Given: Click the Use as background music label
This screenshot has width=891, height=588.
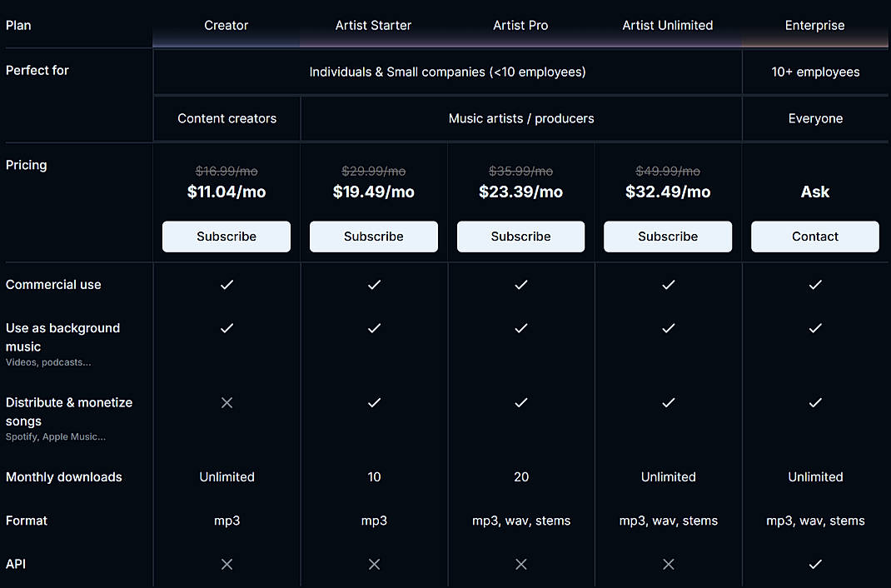Looking at the screenshot, I should [62, 337].
